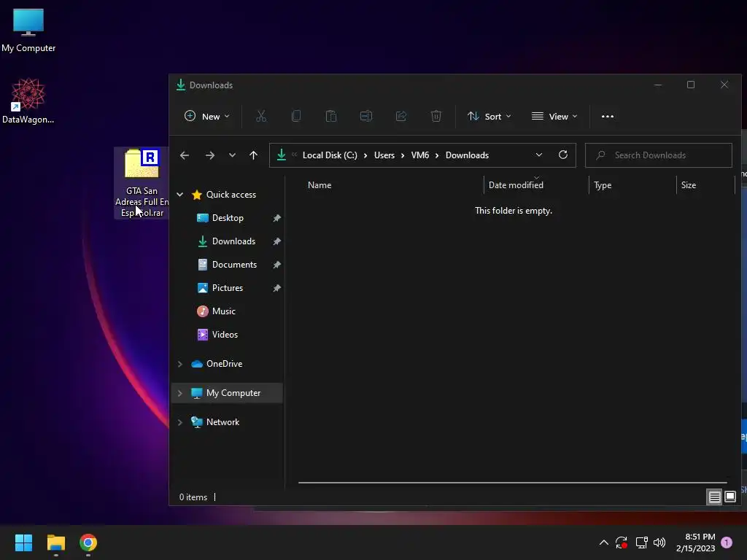Minimize the Downloads window
Screen dimensions: 747x560
(658, 85)
